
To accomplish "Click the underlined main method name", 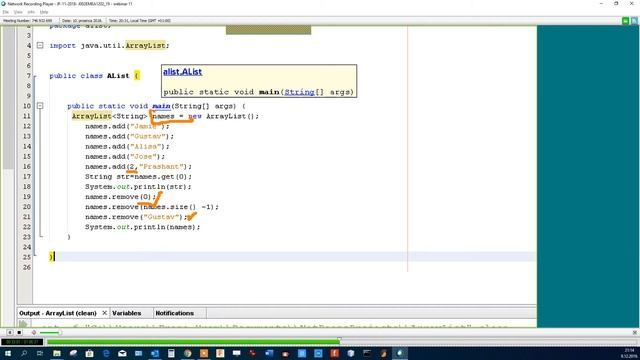I will pyautogui.click(x=161, y=106).
